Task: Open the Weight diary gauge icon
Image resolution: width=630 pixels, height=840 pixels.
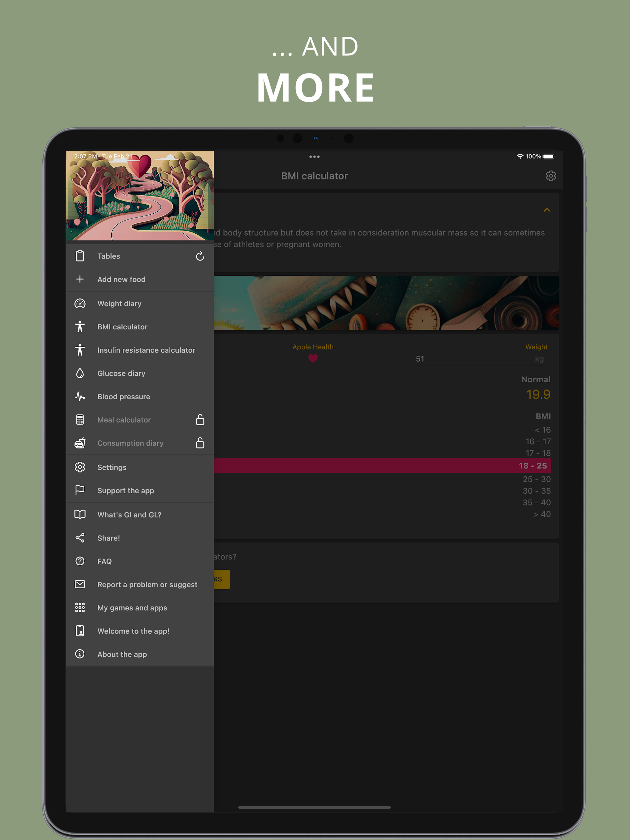Action: coord(80,304)
